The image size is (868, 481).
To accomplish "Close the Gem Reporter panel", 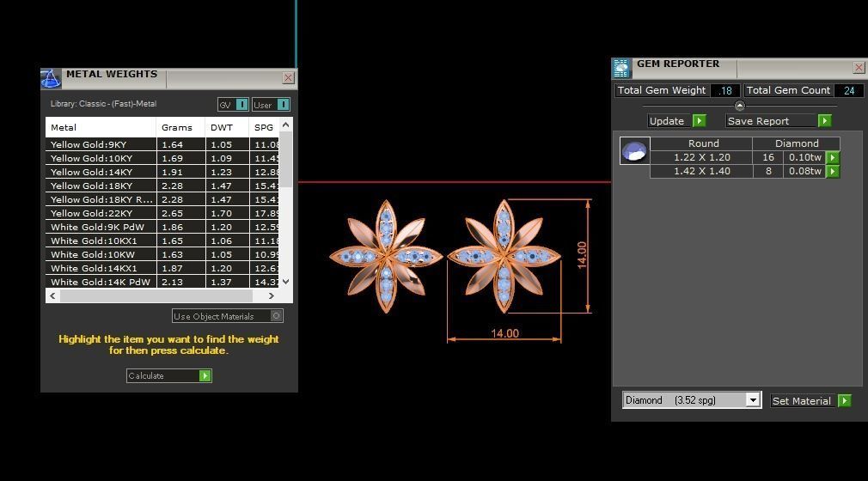I will tap(859, 68).
